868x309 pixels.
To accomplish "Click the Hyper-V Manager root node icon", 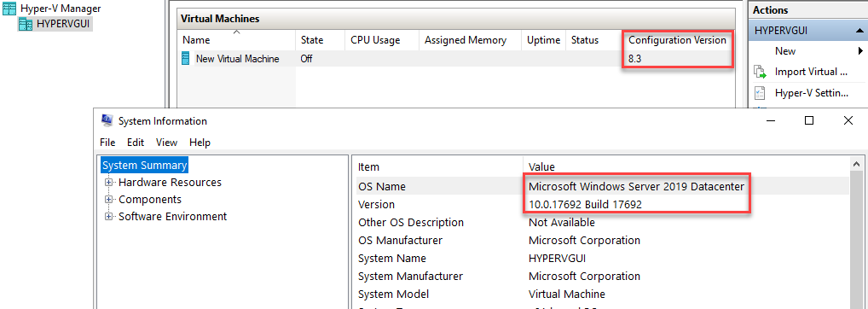I will coord(9,9).
